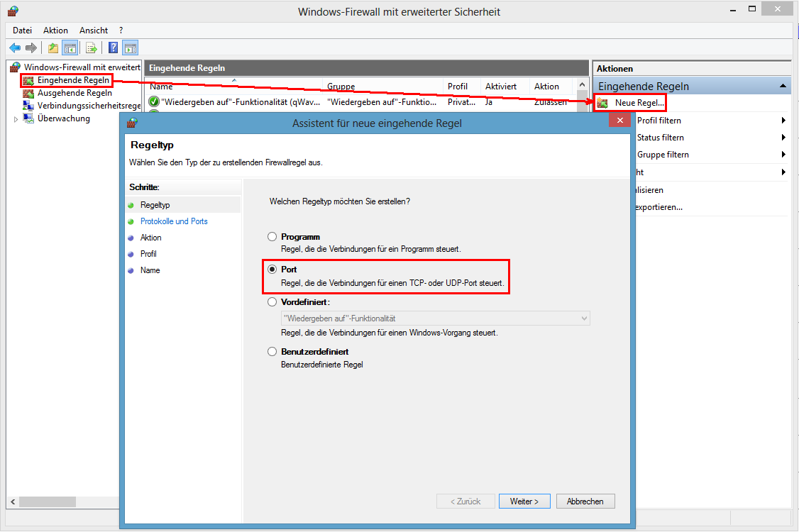Click the Export List toolbar icon
The width and height of the screenshot is (799, 532).
tap(92, 48)
